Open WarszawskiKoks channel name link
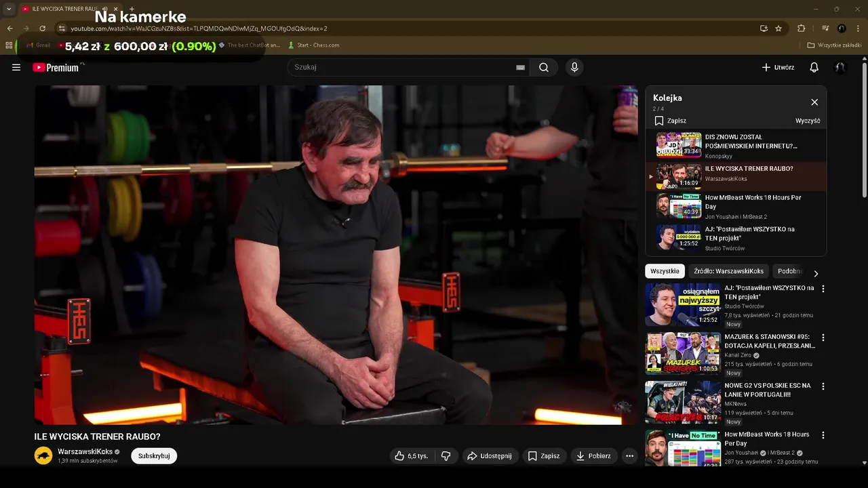Screen dimensions: 868x488 pyautogui.click(x=85, y=451)
